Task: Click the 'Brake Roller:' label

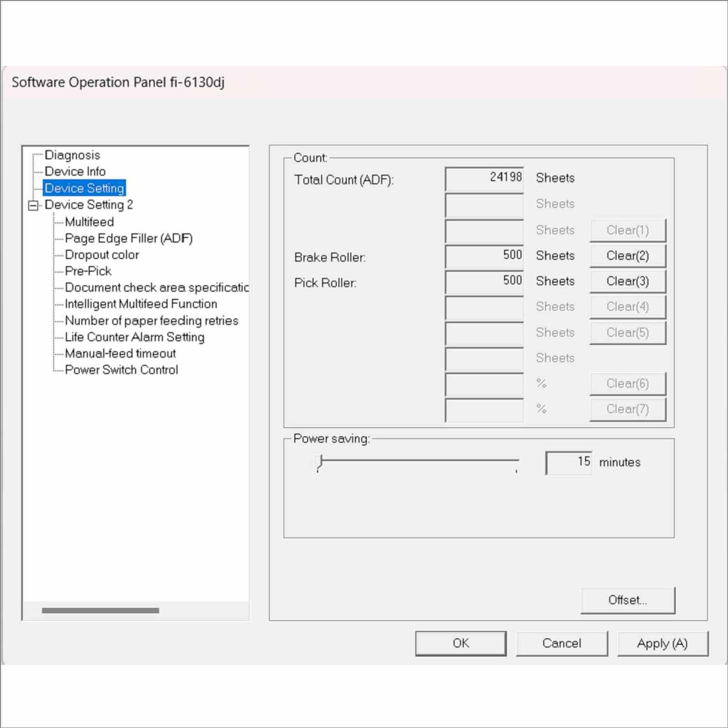Action: 330,258
